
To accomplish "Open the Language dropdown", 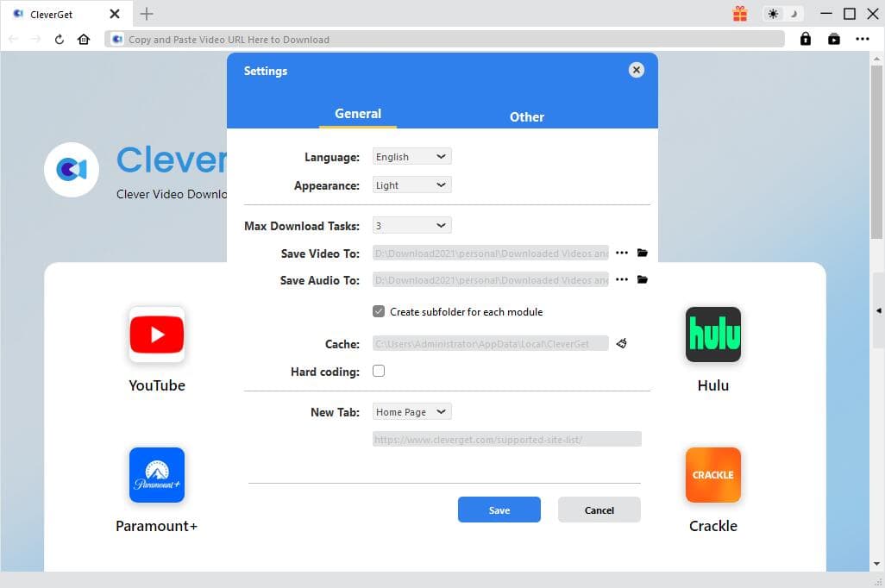I will point(411,156).
